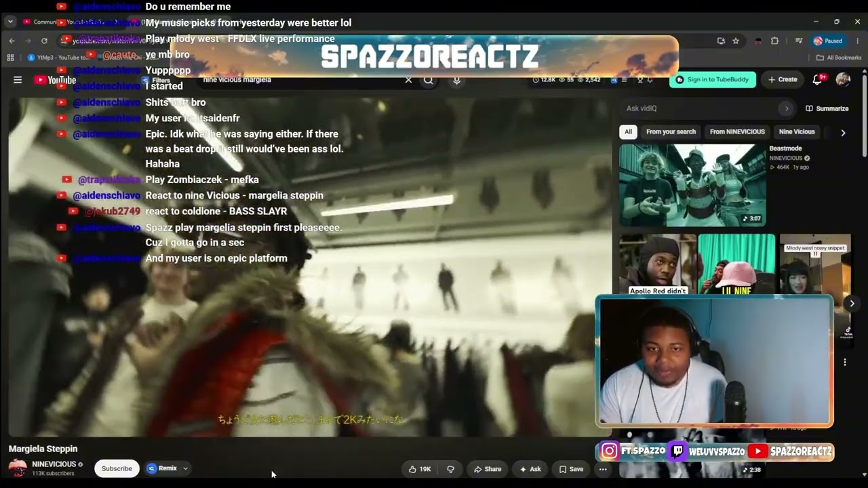Click the Beastmode video title
The height and width of the screenshot is (488, 868).
coord(785,148)
